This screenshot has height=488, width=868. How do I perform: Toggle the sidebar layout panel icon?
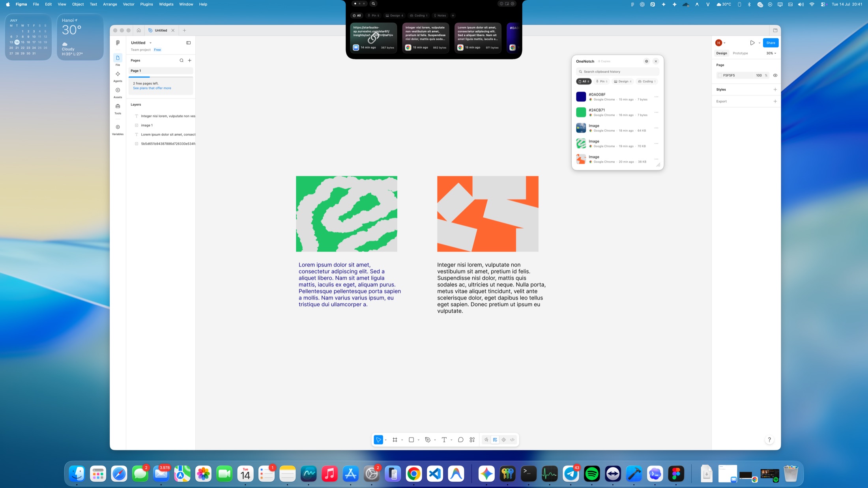click(x=188, y=43)
